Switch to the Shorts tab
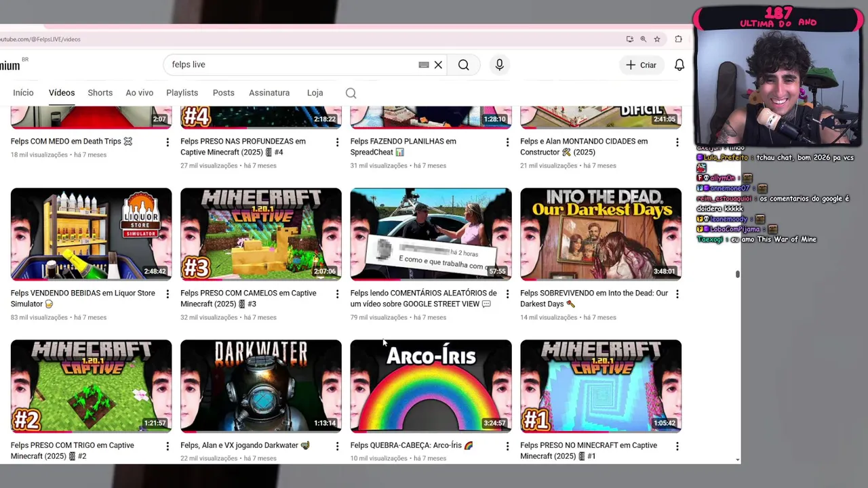This screenshot has width=868, height=488. [x=100, y=93]
